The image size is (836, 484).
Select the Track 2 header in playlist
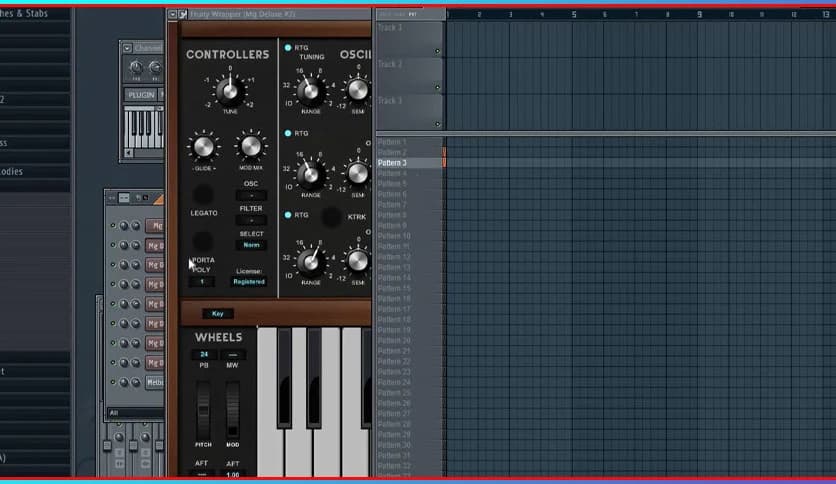tap(409, 75)
